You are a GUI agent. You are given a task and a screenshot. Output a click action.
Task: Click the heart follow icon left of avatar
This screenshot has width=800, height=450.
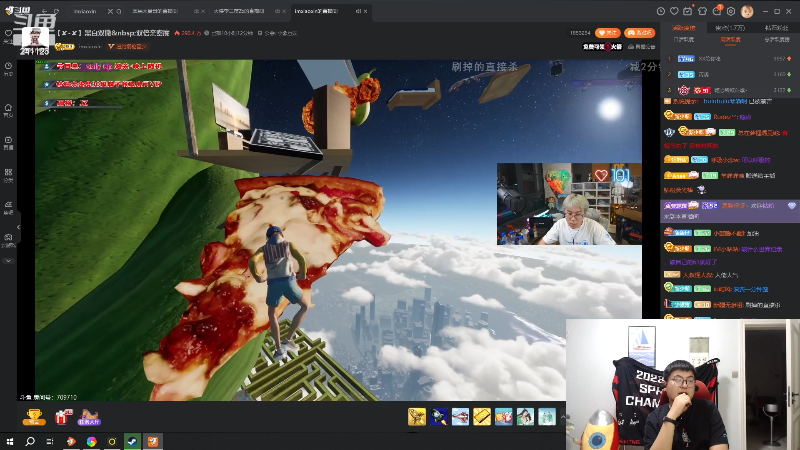point(8,33)
